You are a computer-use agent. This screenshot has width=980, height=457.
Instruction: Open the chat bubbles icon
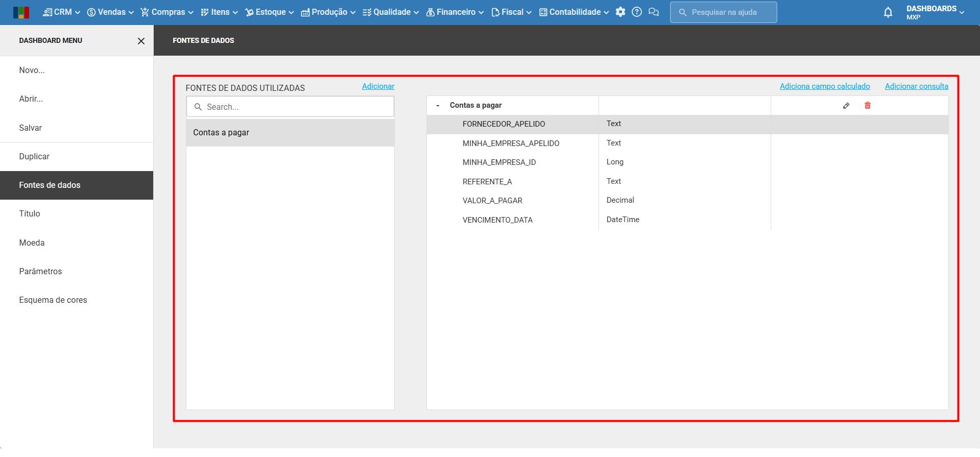pos(653,12)
